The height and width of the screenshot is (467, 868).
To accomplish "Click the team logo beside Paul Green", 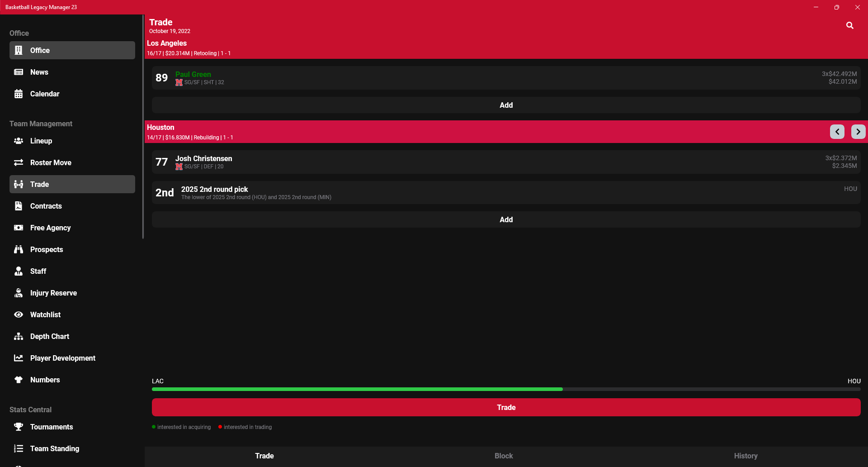I will 179,82.
